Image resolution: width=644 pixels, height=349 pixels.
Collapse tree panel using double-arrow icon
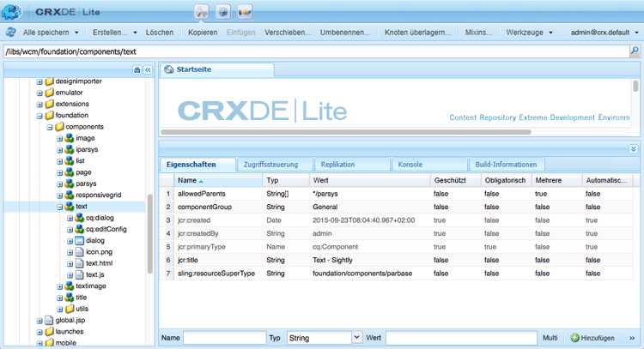click(148, 69)
